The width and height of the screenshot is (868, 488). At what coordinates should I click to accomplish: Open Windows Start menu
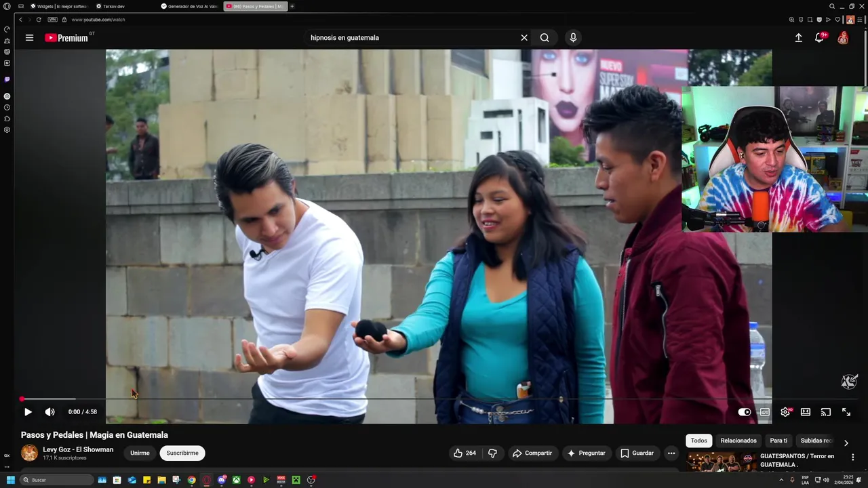(10, 480)
